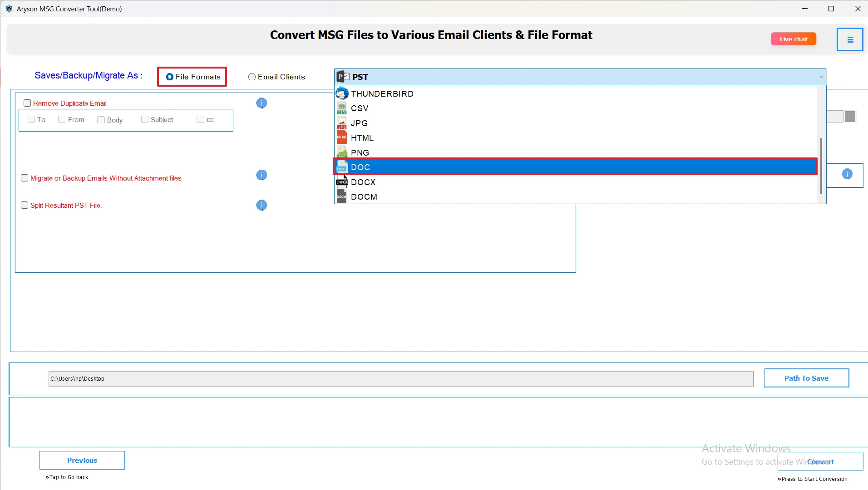
Task: Open info for Migrate Without Attachment files
Action: coord(261,175)
